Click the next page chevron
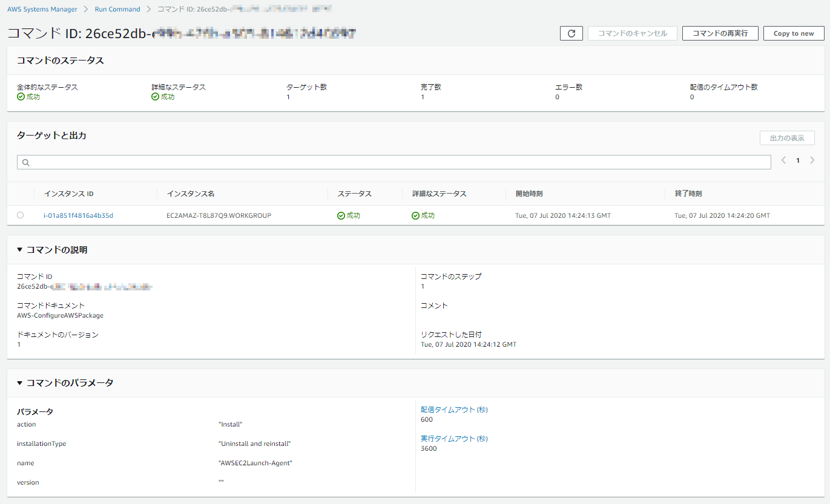This screenshot has width=830, height=504. click(812, 160)
